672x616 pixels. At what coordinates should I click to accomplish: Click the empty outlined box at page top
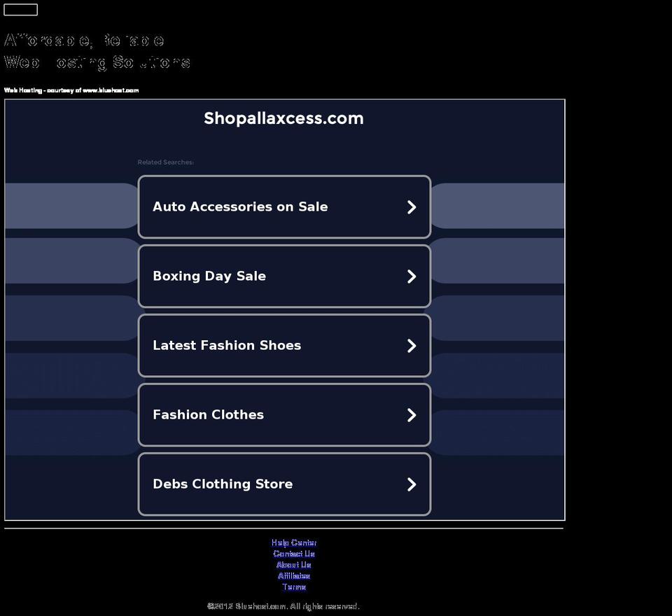20,9
